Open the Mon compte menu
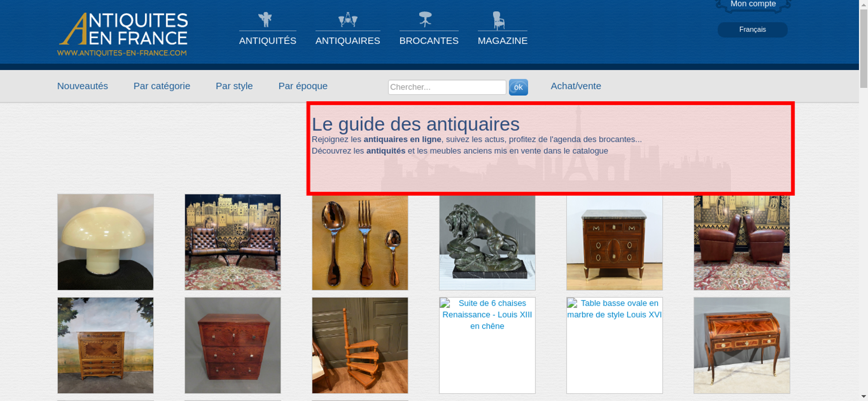The height and width of the screenshot is (401, 868). (753, 4)
